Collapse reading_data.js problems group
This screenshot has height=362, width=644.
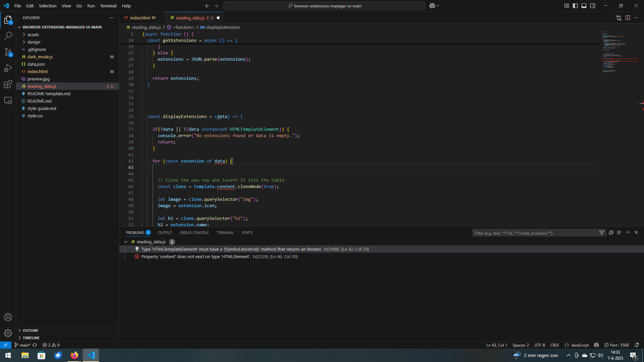(x=126, y=242)
